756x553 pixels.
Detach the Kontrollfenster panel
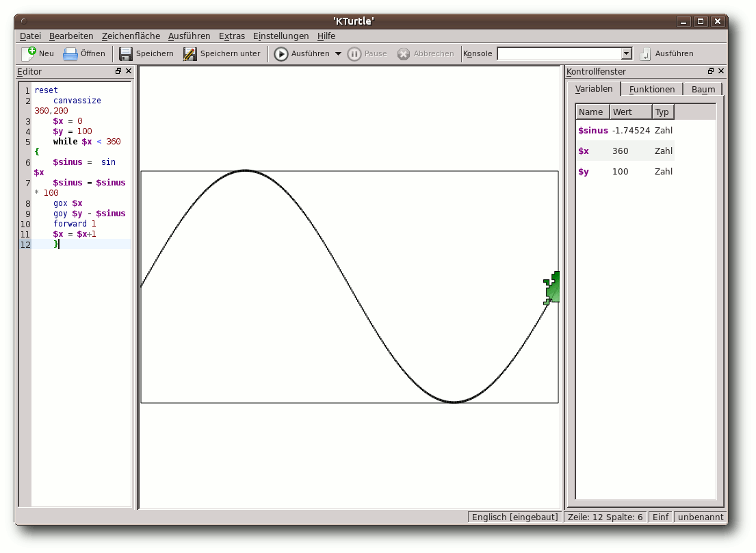(x=711, y=71)
